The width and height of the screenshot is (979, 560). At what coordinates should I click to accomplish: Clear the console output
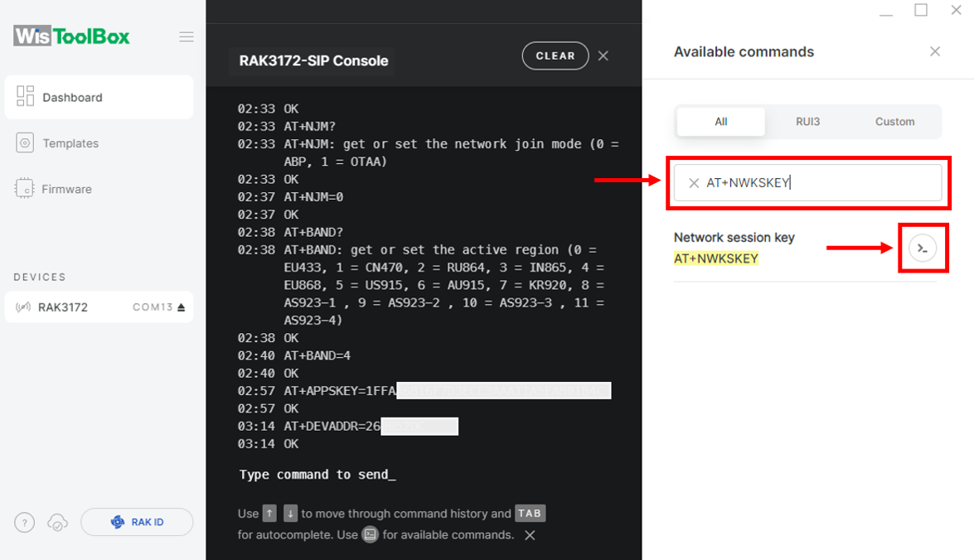pyautogui.click(x=555, y=56)
